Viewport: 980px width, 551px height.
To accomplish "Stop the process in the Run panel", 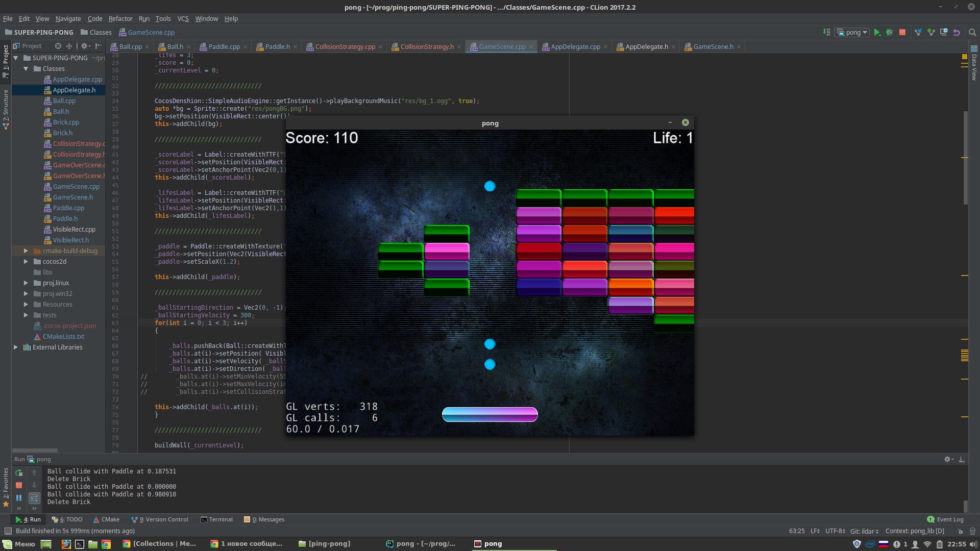I will click(19, 485).
